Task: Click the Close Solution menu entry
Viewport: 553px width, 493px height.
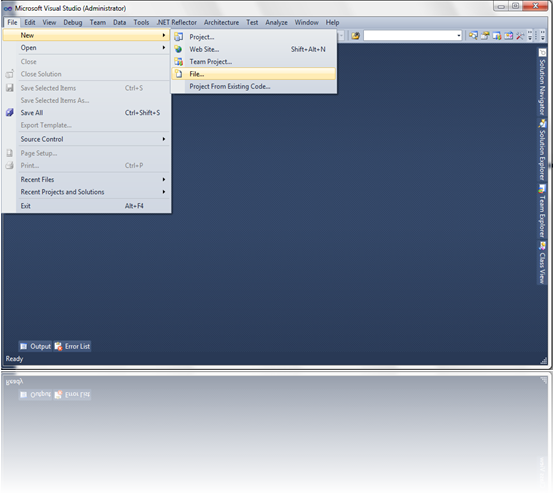Action: tap(86, 74)
